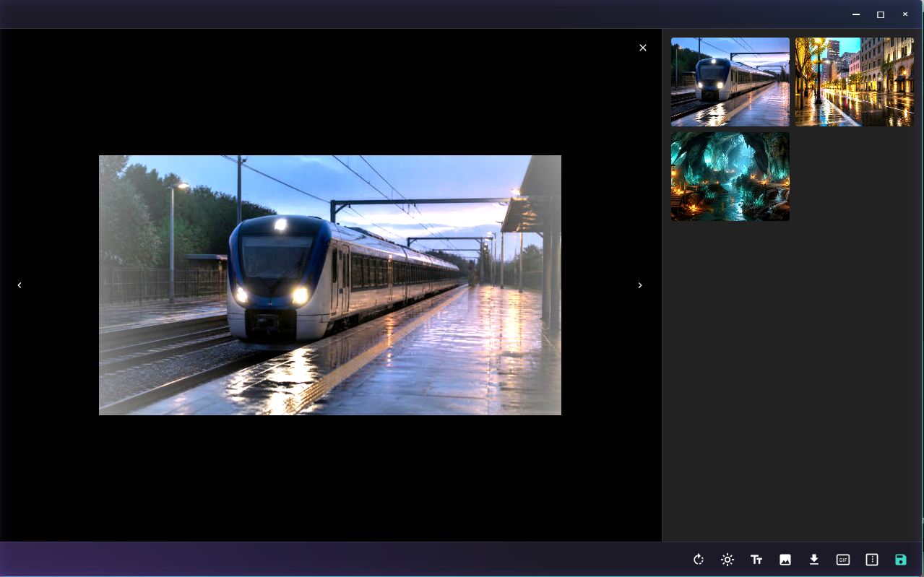Viewport: 924px width, 577px height.
Task: Select the glowing teal cave thumbnail
Action: pos(730,176)
